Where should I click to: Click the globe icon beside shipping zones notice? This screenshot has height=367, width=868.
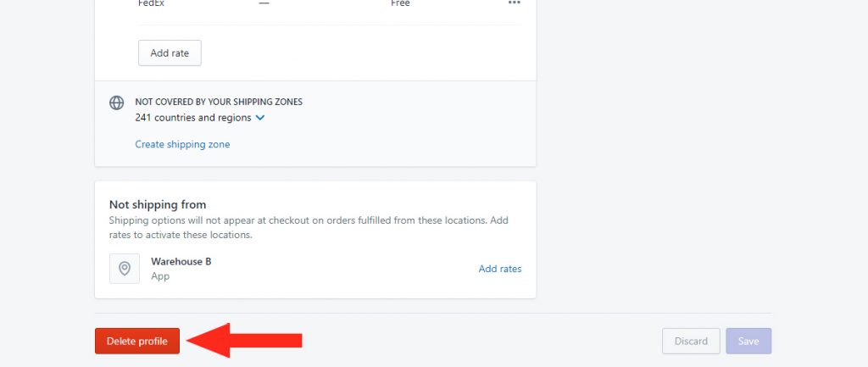(x=116, y=103)
